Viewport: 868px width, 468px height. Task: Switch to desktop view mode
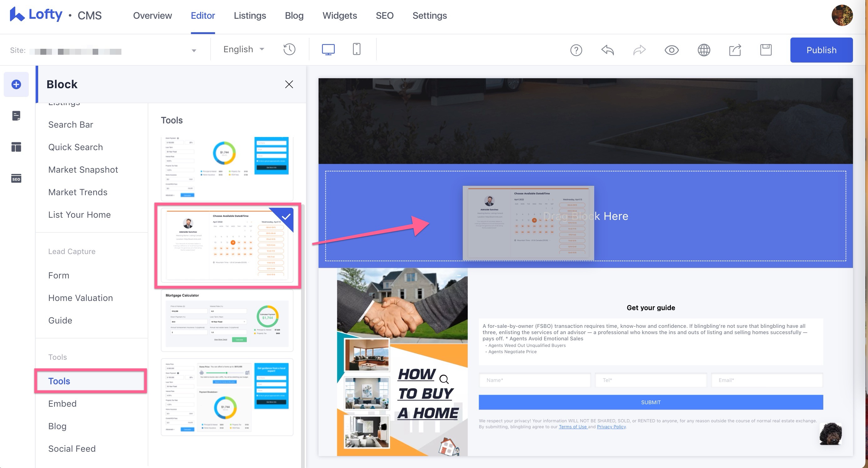[328, 49]
